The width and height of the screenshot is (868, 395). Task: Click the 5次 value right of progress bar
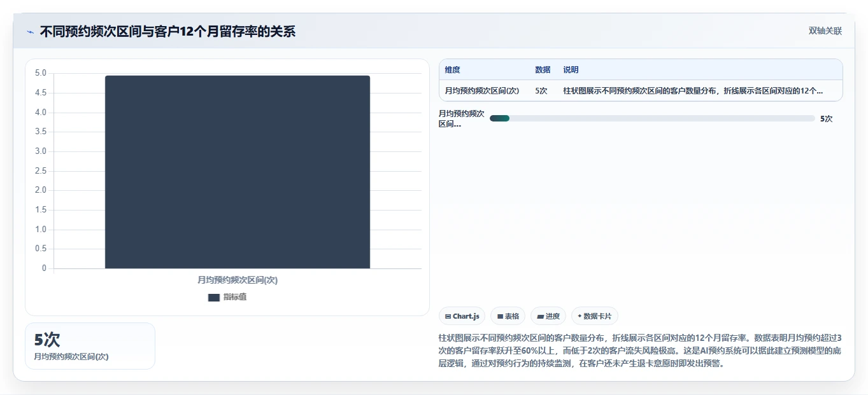point(826,118)
